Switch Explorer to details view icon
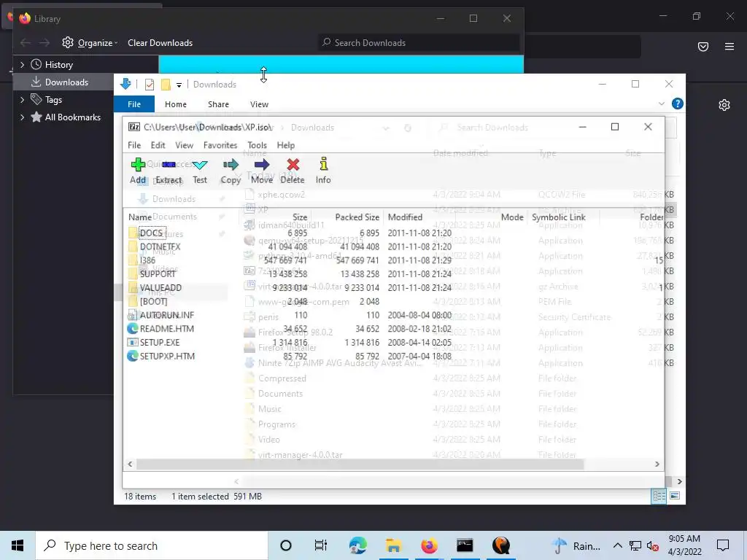This screenshot has width=747, height=560. point(659,496)
